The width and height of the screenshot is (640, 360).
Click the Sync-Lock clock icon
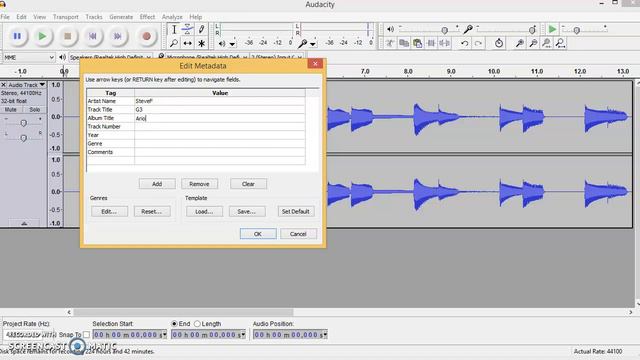tap(499, 43)
